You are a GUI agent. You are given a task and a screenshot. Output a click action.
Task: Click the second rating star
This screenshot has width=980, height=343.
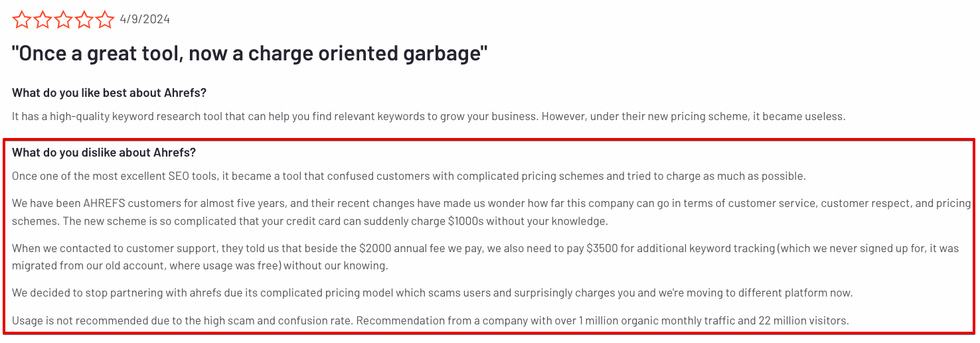click(42, 20)
